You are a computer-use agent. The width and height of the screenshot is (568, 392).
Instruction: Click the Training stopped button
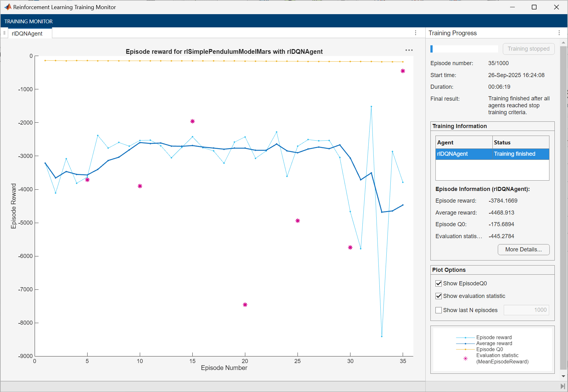click(x=528, y=49)
